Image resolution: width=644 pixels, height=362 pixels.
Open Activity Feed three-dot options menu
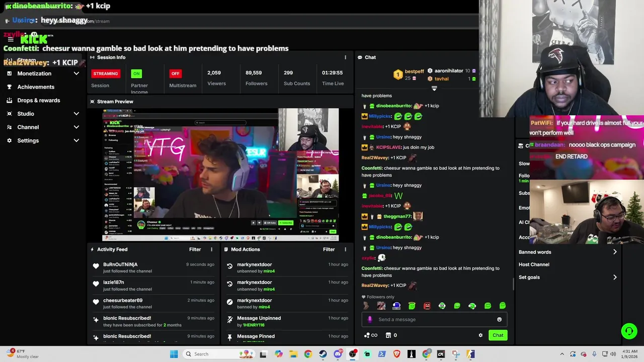[211, 249]
